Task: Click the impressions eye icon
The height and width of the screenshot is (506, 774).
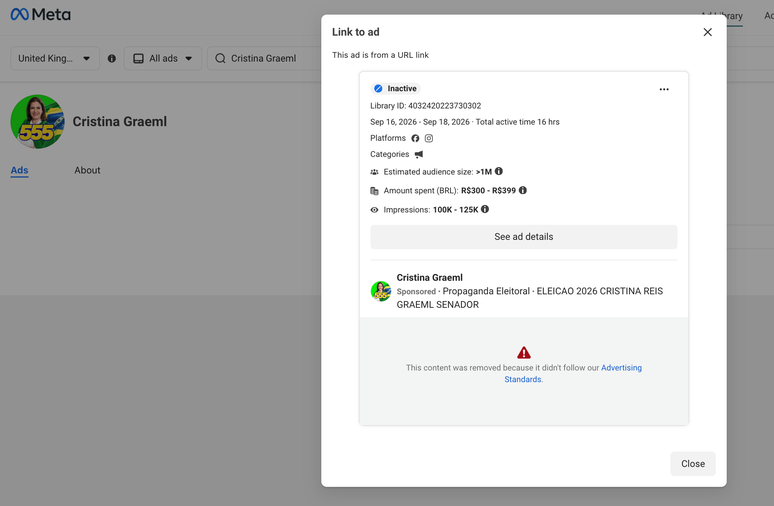Action: (374, 210)
